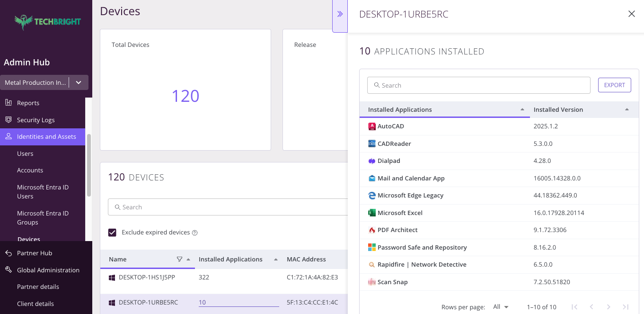Click the sidebar vertical scrollbar
The height and width of the screenshot is (314, 644).
click(88, 165)
